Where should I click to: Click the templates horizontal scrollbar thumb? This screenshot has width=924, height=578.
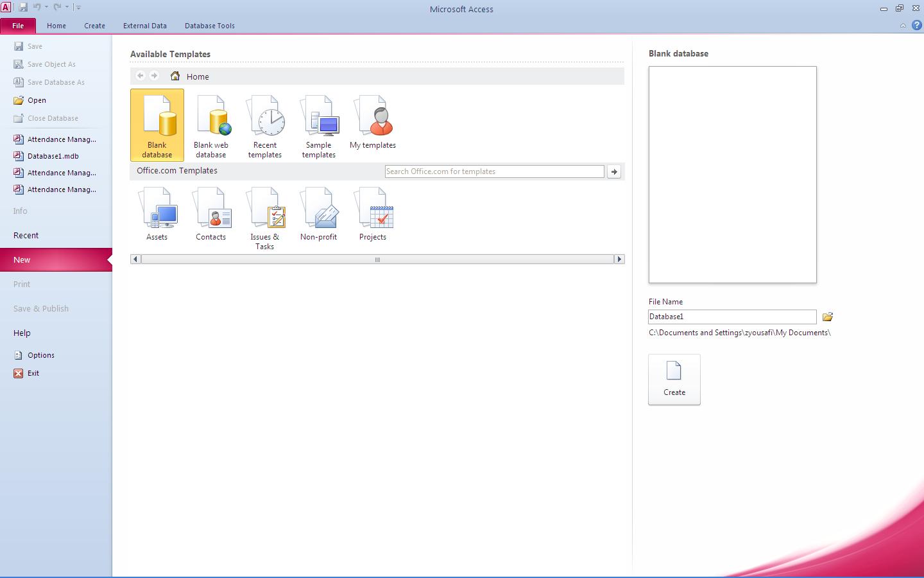tap(377, 259)
